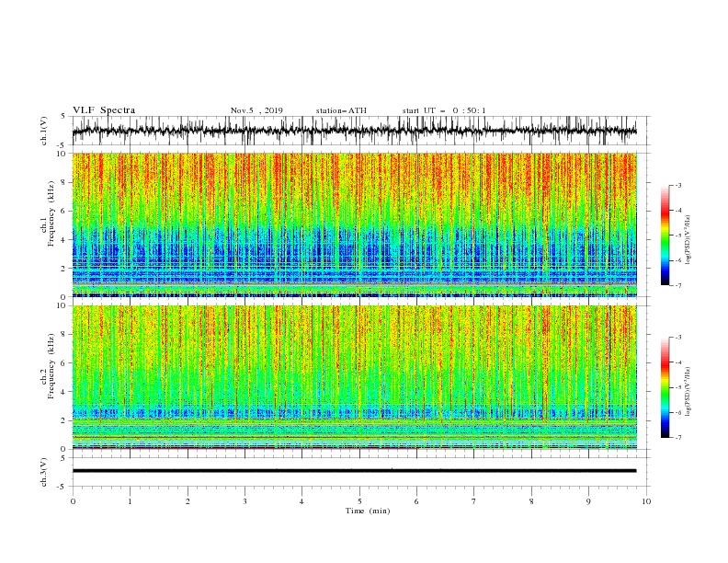Click time axis tick label '5'

(359, 501)
